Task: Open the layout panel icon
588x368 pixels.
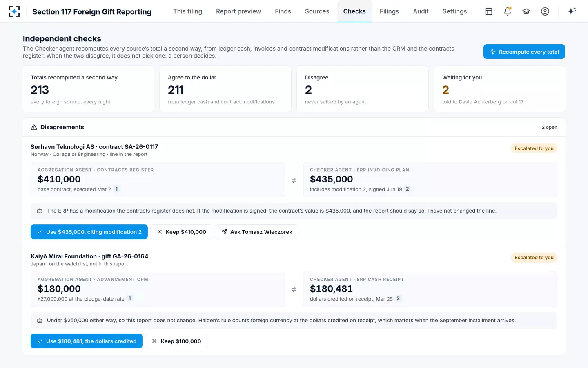Action: coord(489,11)
